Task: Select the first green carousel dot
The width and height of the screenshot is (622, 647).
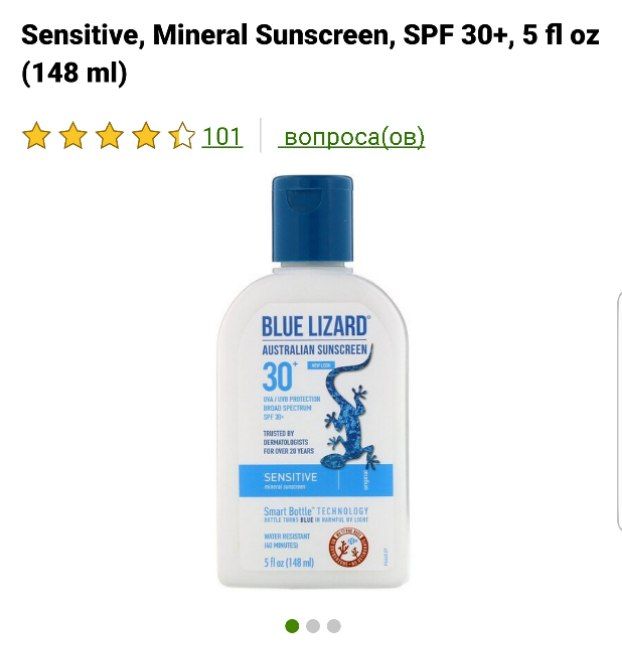Action: (x=292, y=626)
